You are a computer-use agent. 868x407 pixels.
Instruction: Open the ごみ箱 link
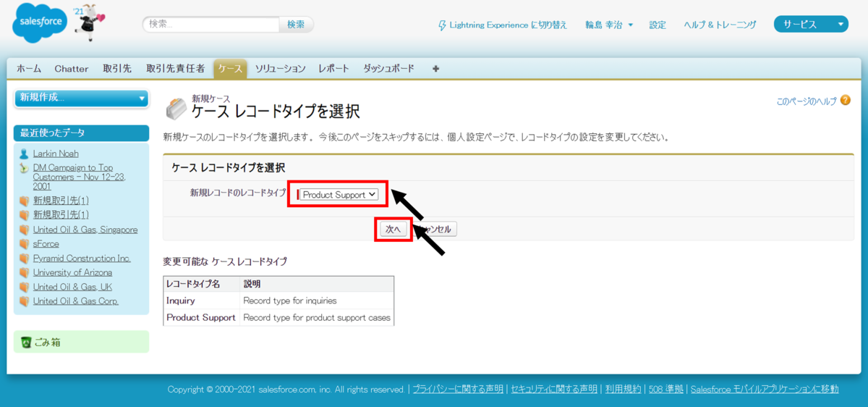pos(48,343)
